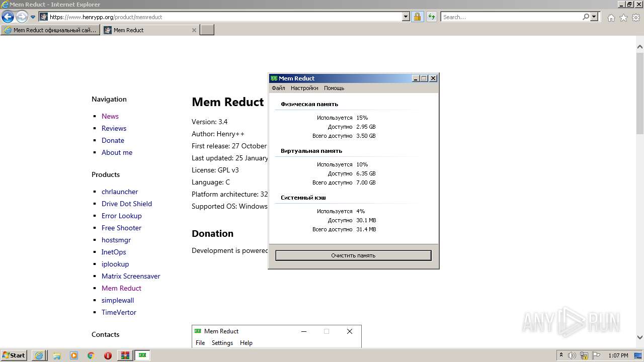The height and width of the screenshot is (362, 644).
Task: Open the Free Shooter product link
Action: pos(121,228)
